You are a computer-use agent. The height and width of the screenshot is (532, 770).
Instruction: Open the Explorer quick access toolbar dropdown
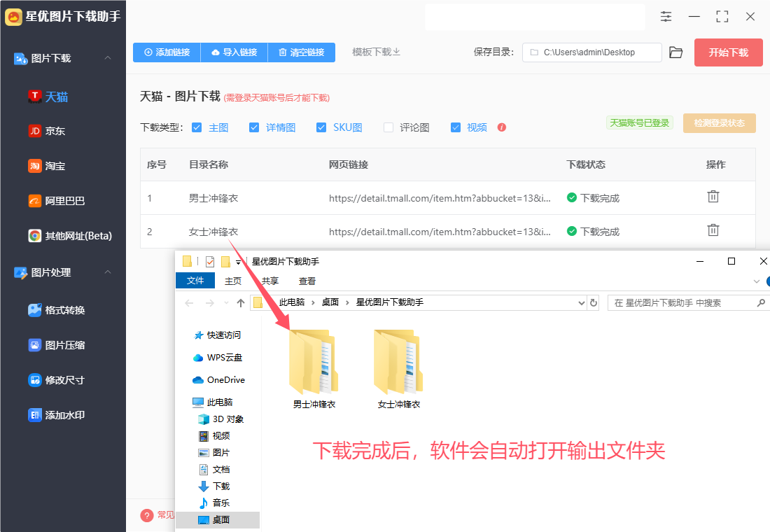pos(238,262)
